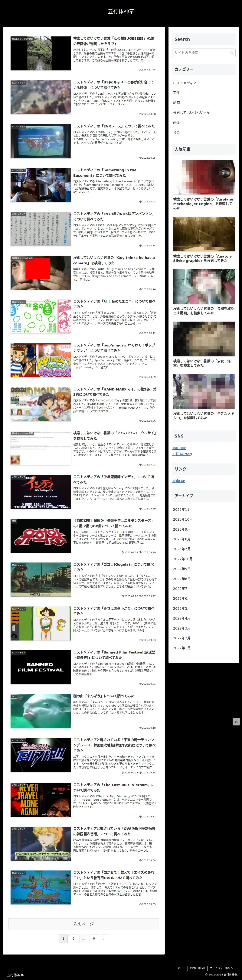
Task: Open the 音楽 category
Action: tap(176, 132)
